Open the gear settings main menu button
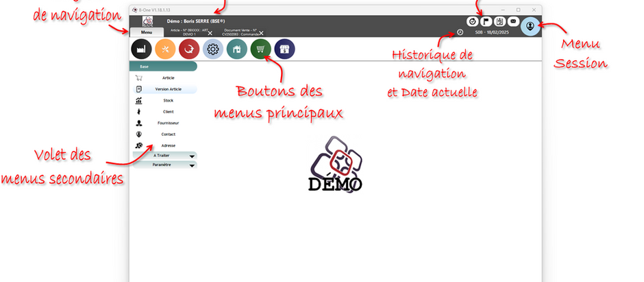The height and width of the screenshot is (282, 644). (x=213, y=49)
